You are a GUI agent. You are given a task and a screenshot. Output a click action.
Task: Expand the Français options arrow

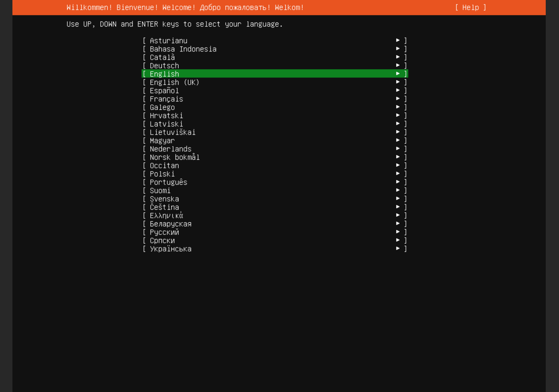pyautogui.click(x=398, y=99)
